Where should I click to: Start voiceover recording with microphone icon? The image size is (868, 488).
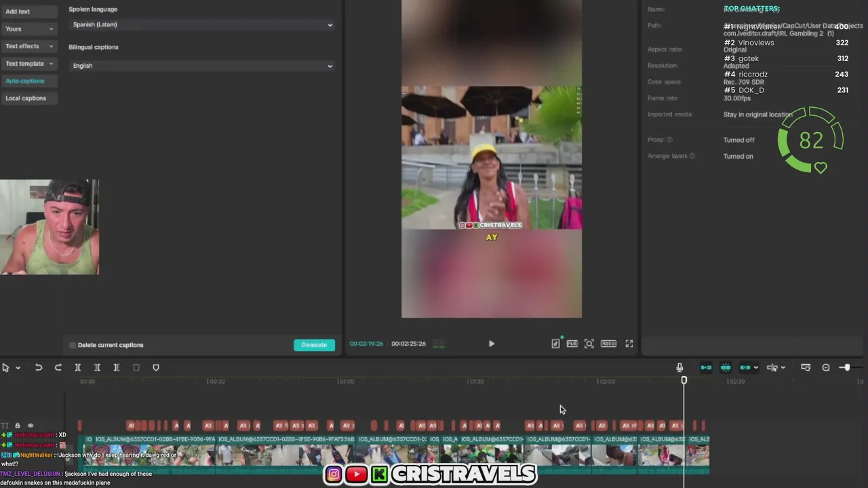pyautogui.click(x=679, y=367)
